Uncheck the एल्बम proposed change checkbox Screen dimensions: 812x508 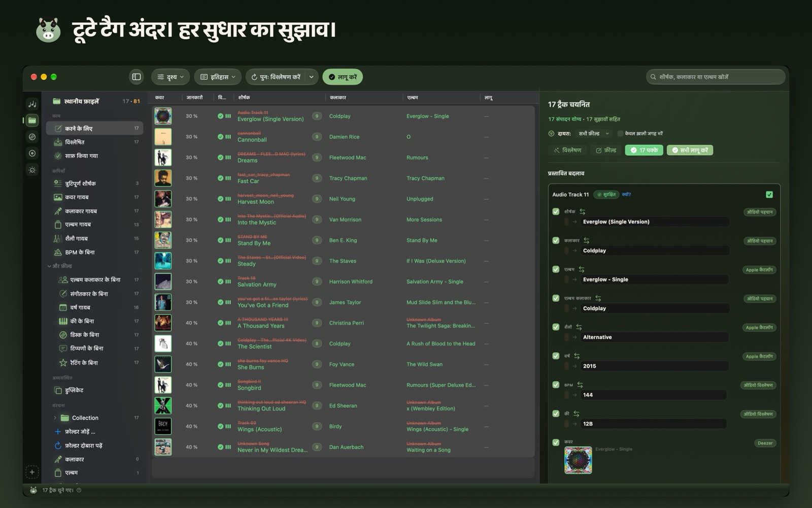(x=556, y=269)
